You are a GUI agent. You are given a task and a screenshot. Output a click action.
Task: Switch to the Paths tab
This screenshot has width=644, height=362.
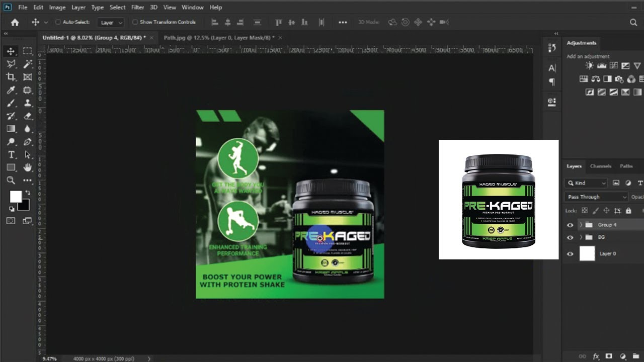coord(626,166)
